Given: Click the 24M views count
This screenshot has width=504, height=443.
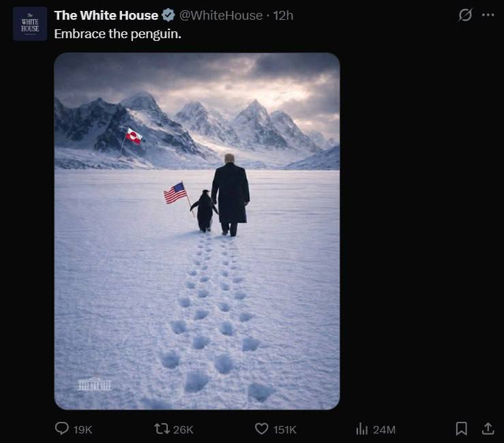Looking at the screenshot, I should 384,429.
